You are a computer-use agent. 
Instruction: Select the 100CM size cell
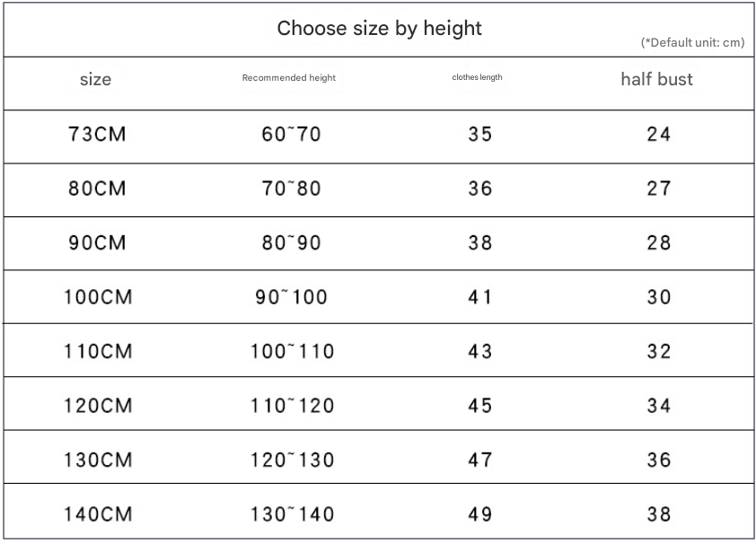pyautogui.click(x=98, y=297)
